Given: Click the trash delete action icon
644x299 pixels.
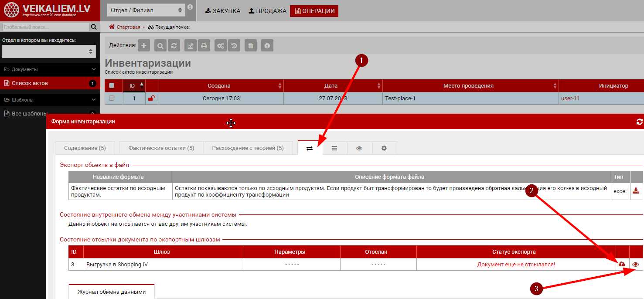Looking at the screenshot, I should pos(250,45).
